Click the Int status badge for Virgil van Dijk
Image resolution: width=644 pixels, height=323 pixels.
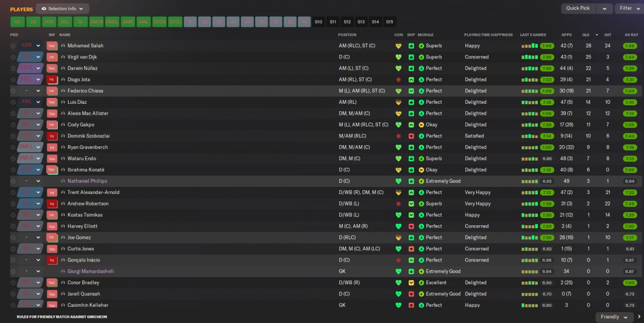point(51,57)
